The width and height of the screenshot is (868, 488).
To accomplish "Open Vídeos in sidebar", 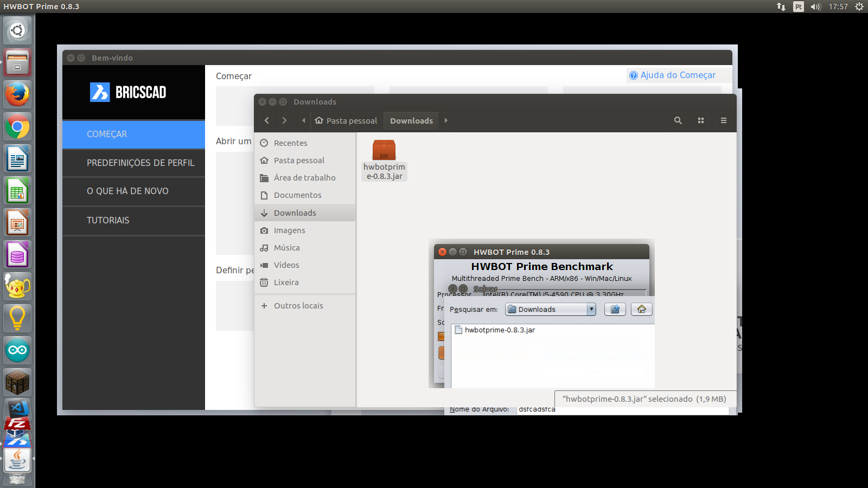I will (x=305, y=265).
